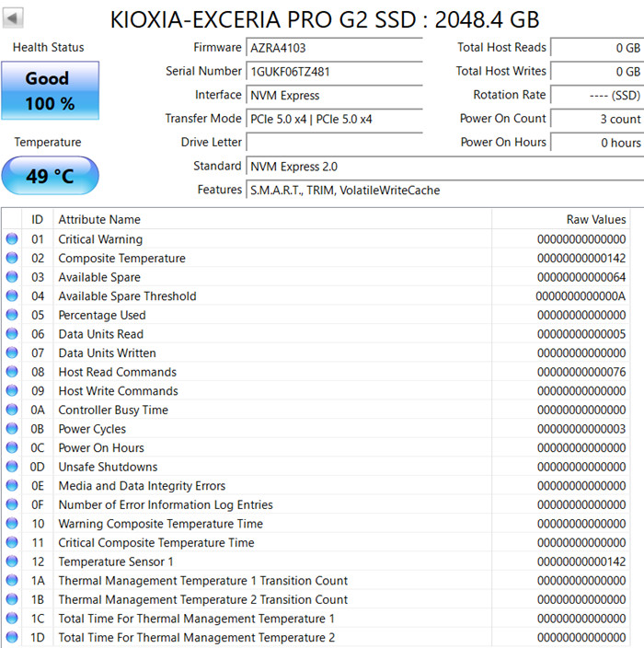Click raw value 000000000000A
The width and height of the screenshot is (644, 648).
(581, 295)
